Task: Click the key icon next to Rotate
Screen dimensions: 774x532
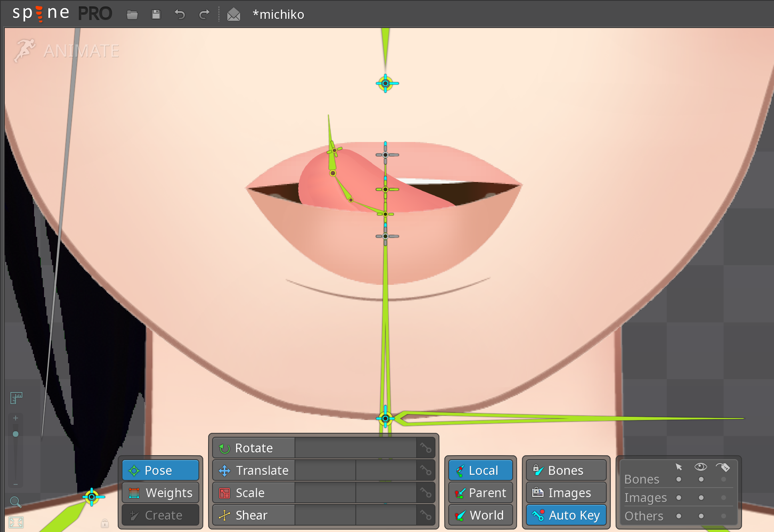Action: tap(425, 448)
